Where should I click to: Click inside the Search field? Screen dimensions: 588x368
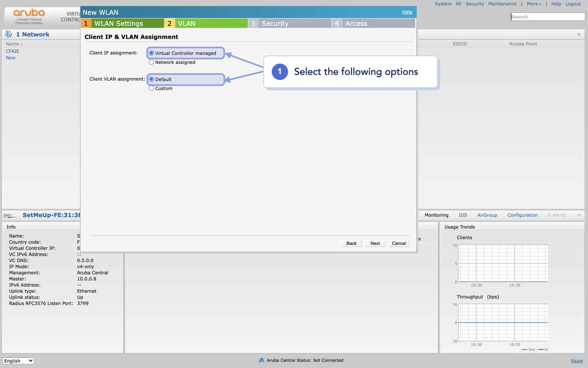point(548,16)
